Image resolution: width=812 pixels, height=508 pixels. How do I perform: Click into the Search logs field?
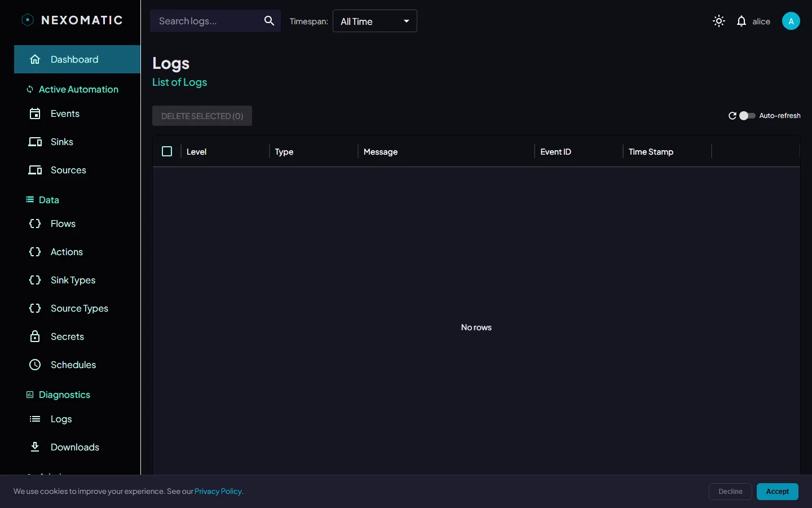(206, 21)
